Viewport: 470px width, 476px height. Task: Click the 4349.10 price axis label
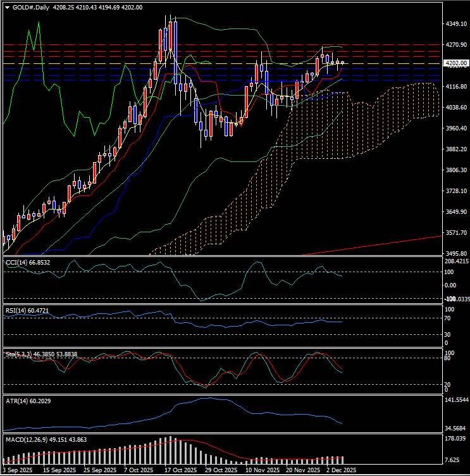(455, 24)
